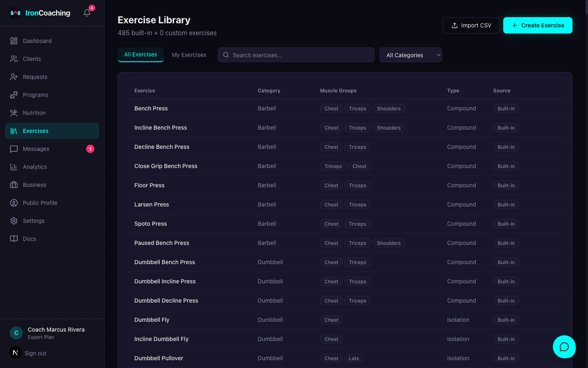Click the coach avatar circle
588x368 pixels.
[16, 333]
